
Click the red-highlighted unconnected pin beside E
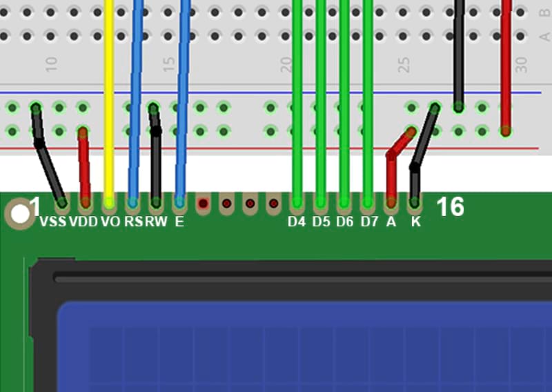203,203
